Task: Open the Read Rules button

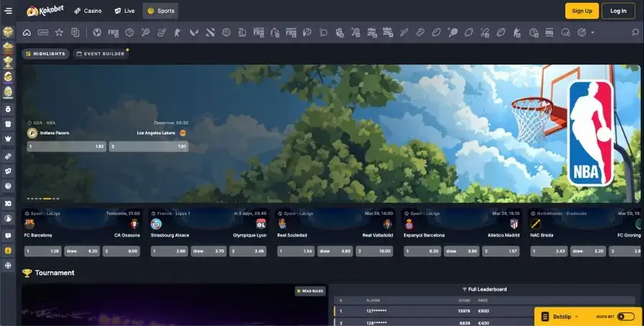Action: pyautogui.click(x=310, y=291)
